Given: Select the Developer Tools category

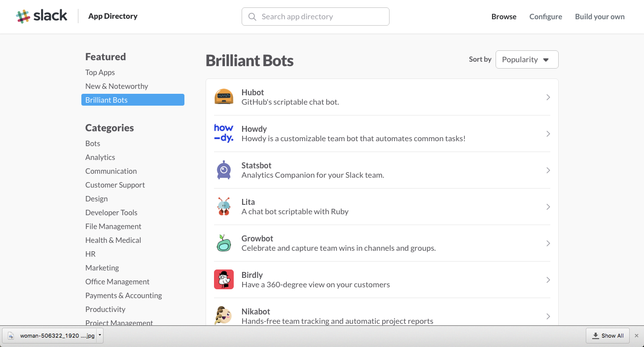Looking at the screenshot, I should coord(111,212).
